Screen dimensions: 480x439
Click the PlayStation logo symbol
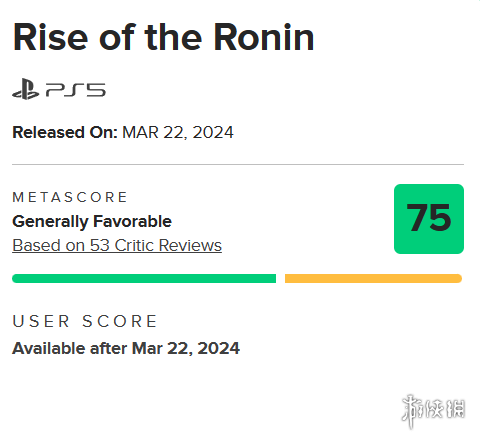click(26, 89)
